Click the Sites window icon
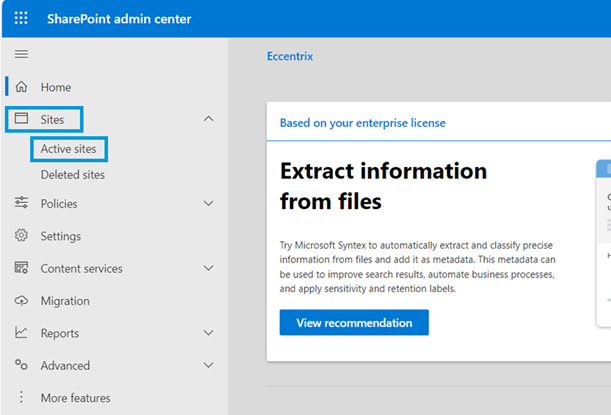Screen dimensions: 611x415 tap(21, 120)
